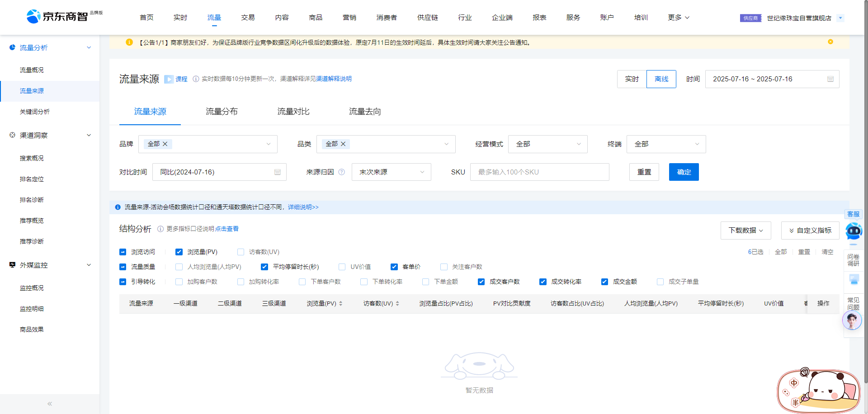The width and height of the screenshot is (868, 414).
Task: Enable the 访客数(UV) checkbox
Action: pos(241,252)
